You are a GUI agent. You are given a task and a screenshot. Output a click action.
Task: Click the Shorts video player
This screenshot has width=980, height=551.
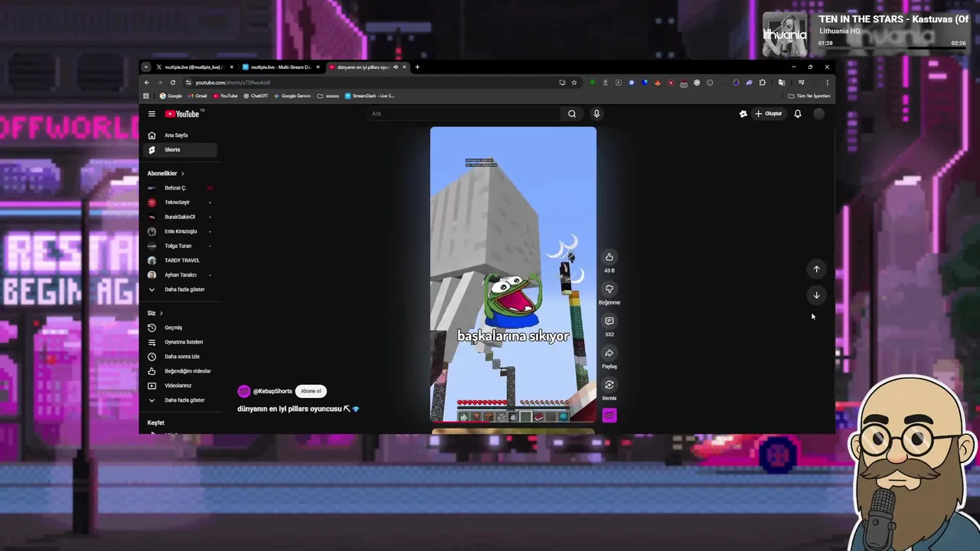click(x=513, y=274)
